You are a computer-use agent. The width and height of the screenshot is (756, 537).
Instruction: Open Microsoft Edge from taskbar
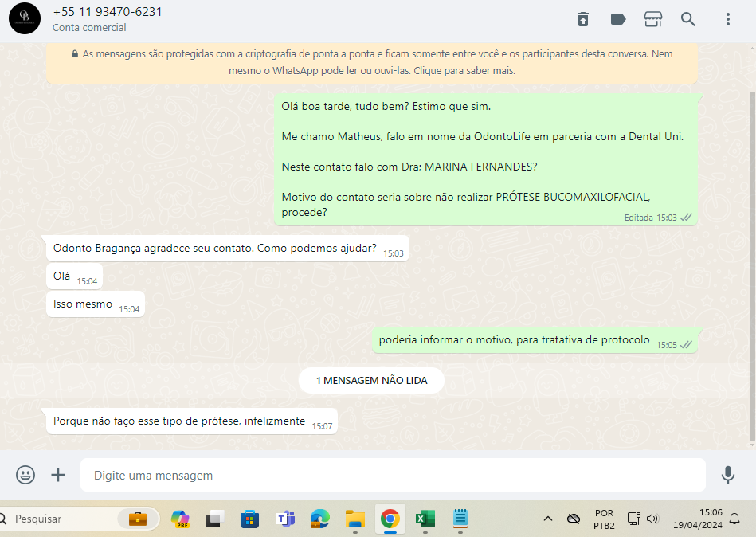tap(319, 519)
